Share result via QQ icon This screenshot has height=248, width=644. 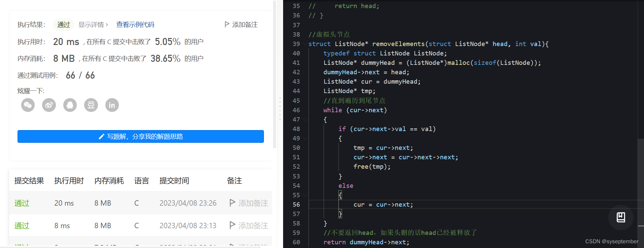pos(70,105)
